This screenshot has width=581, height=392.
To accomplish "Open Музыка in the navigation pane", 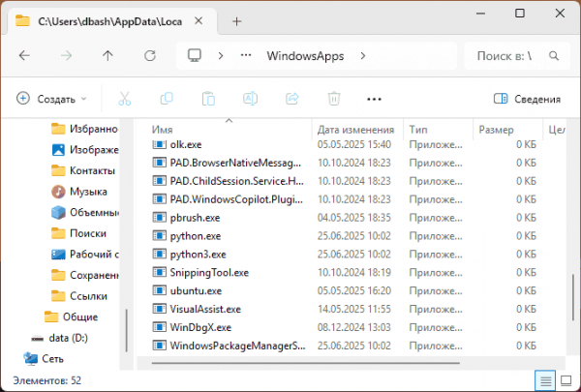I will click(x=79, y=192).
